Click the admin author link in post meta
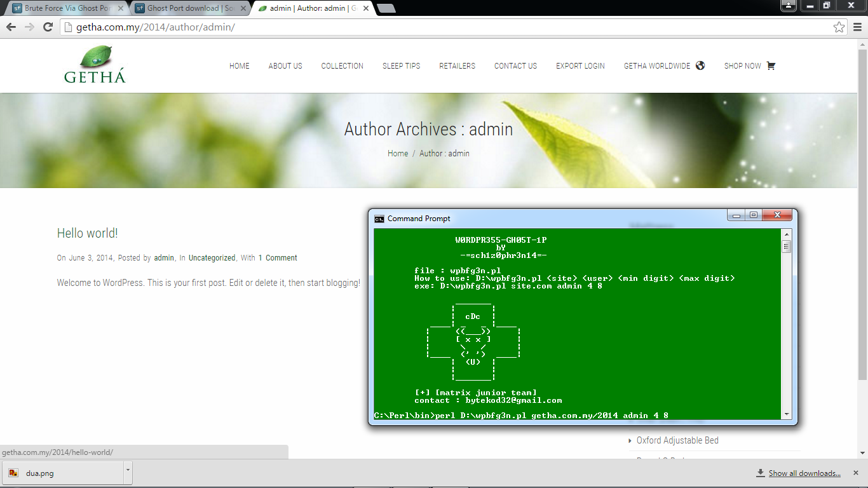Viewport: 868px width, 488px height. point(164,258)
